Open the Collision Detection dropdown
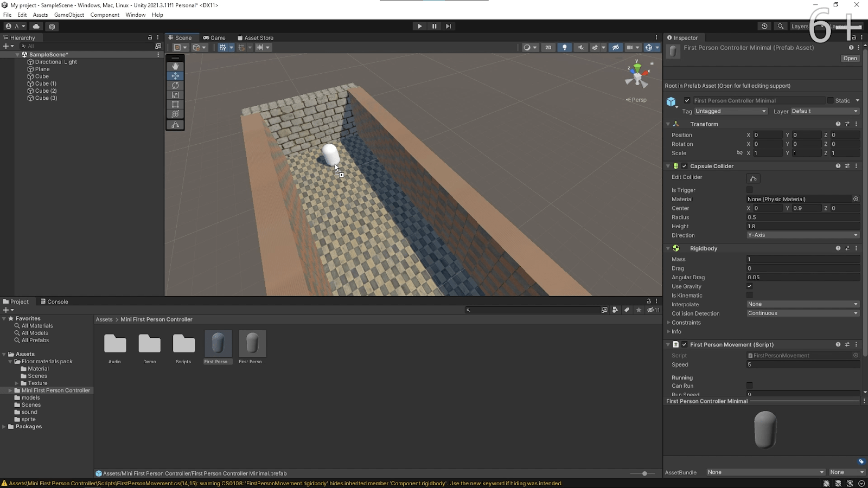The height and width of the screenshot is (488, 868). coord(803,313)
